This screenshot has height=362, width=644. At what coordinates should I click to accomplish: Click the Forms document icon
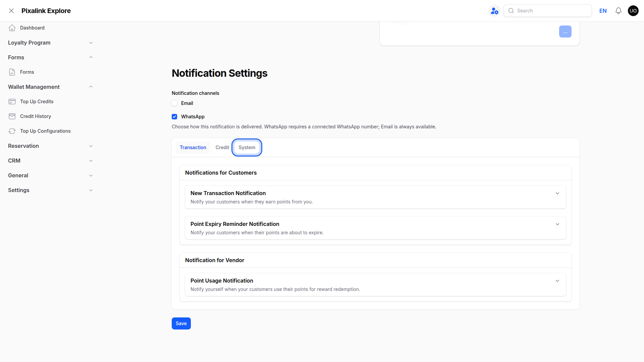click(12, 72)
